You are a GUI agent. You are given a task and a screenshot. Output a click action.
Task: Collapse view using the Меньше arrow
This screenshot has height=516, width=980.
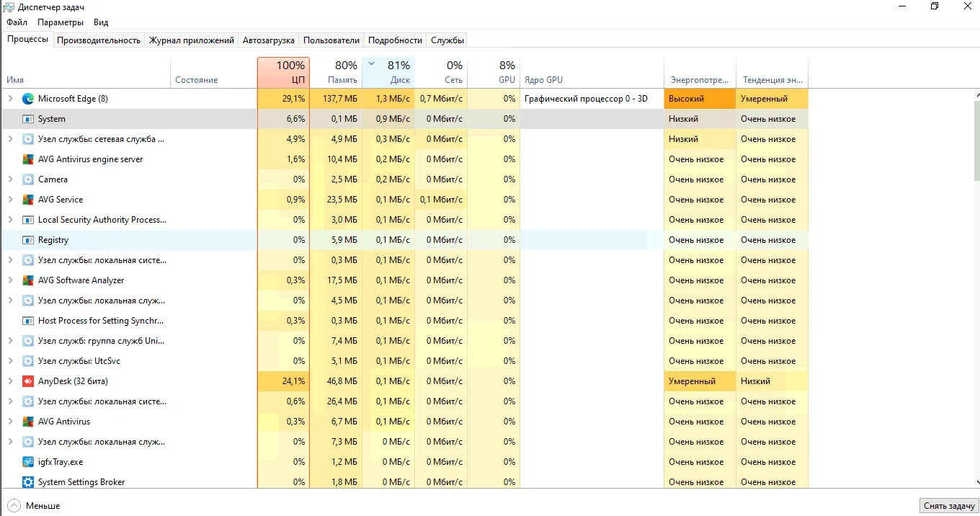[x=14, y=506]
